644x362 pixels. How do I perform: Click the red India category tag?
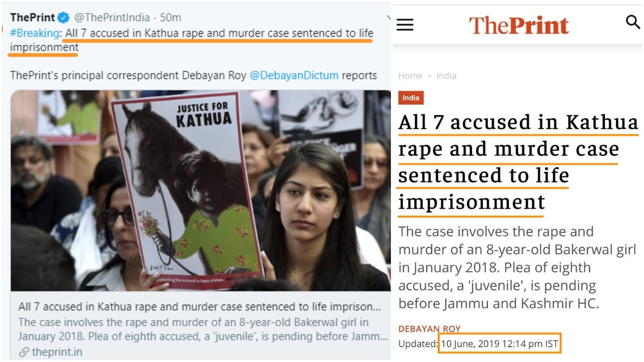411,98
